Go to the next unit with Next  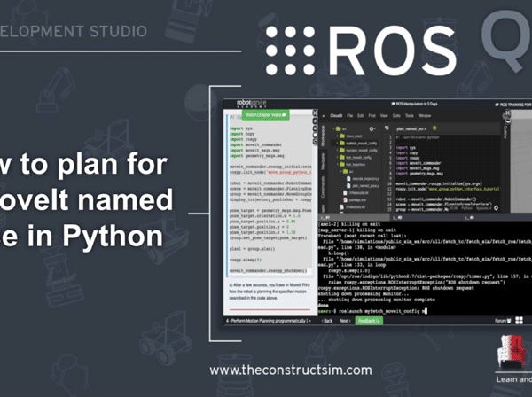345,321
